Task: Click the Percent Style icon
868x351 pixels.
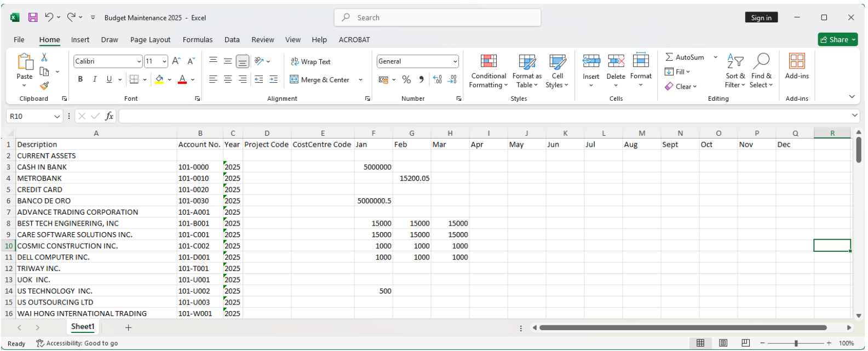Action: pyautogui.click(x=406, y=79)
